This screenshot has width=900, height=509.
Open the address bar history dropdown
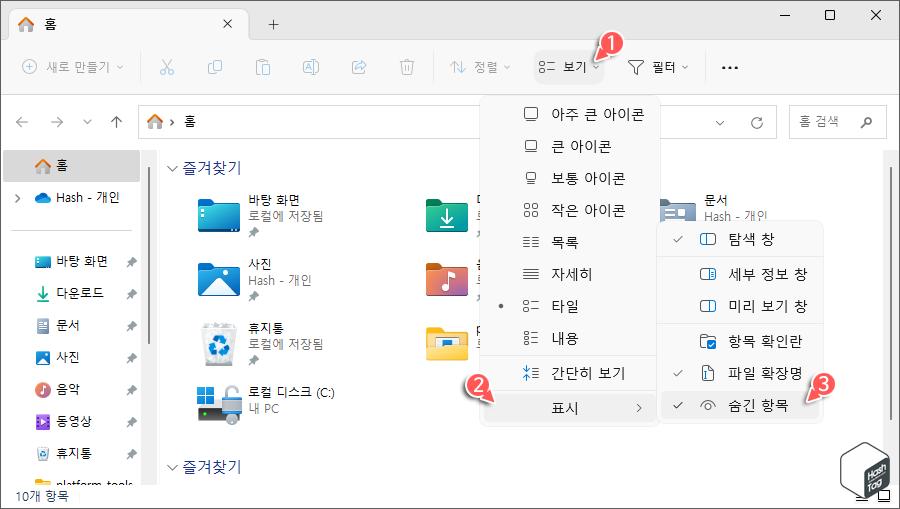point(720,123)
